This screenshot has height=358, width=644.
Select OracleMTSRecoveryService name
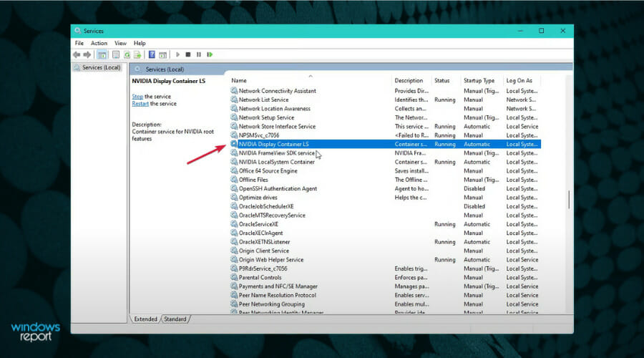(x=272, y=216)
